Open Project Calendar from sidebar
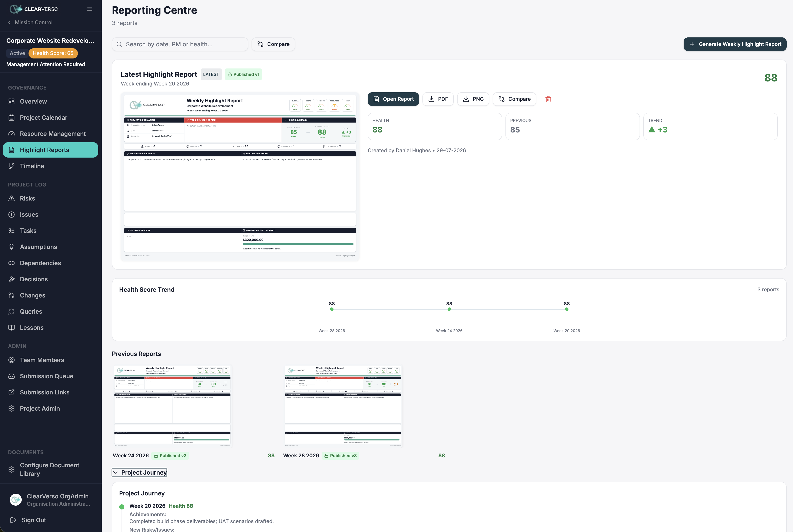 (x=51, y=117)
